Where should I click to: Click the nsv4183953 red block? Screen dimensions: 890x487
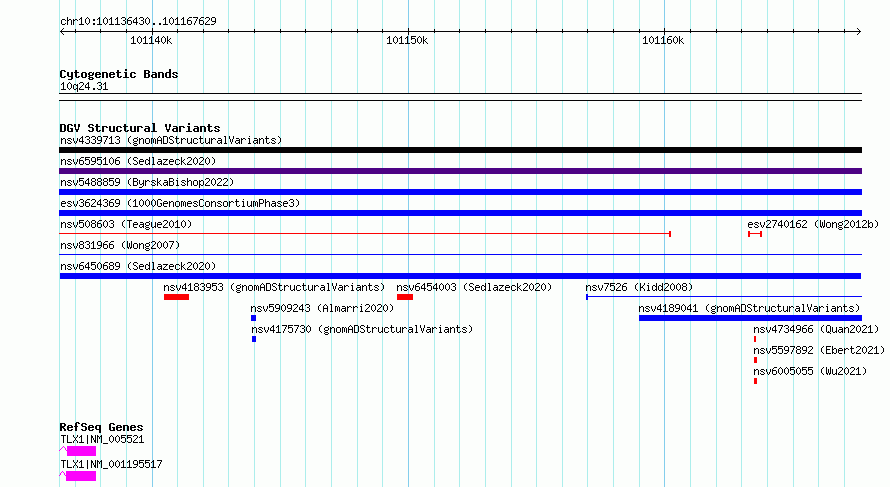click(176, 297)
